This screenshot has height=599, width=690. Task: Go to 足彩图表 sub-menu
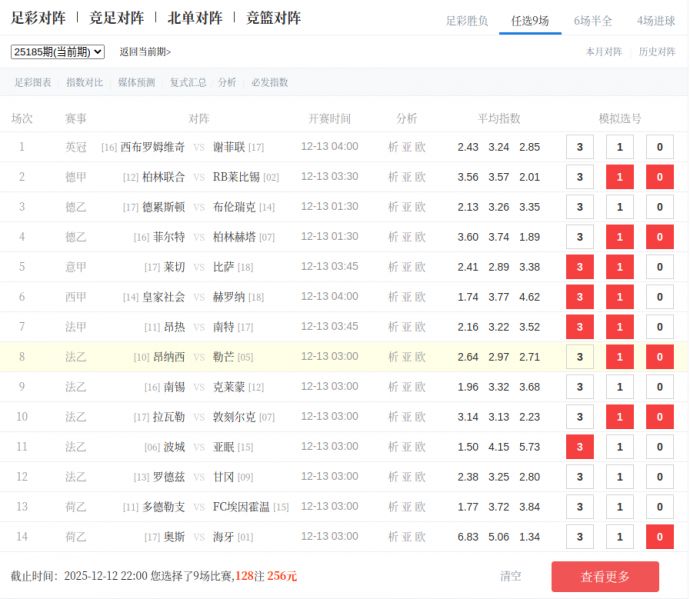32,83
